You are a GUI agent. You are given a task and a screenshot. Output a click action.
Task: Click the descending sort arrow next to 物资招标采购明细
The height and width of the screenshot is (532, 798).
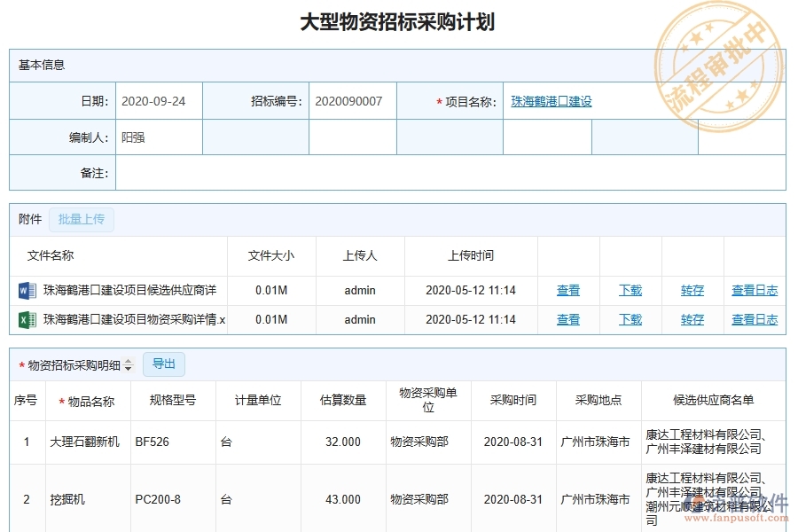(127, 367)
